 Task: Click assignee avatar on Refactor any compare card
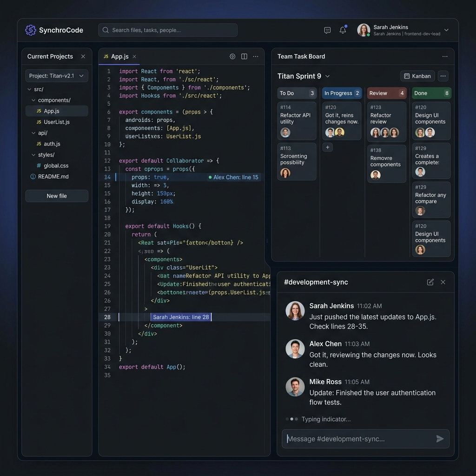click(x=420, y=211)
